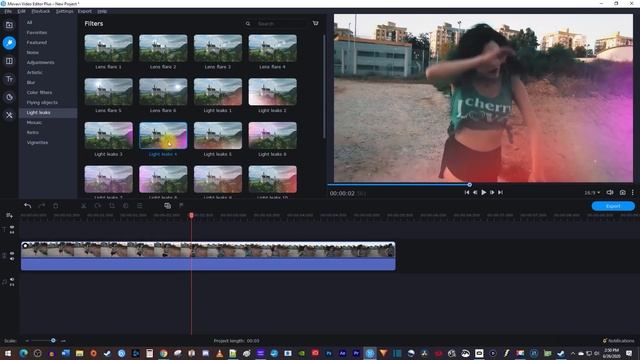The width and height of the screenshot is (640, 360).
Task: Click the scale zoom-in plus
Action: (x=63, y=340)
